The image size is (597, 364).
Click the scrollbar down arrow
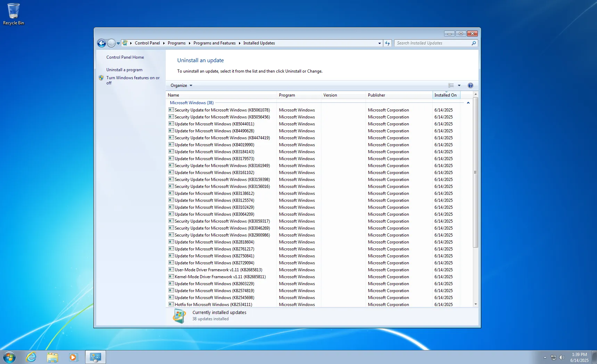pyautogui.click(x=476, y=304)
